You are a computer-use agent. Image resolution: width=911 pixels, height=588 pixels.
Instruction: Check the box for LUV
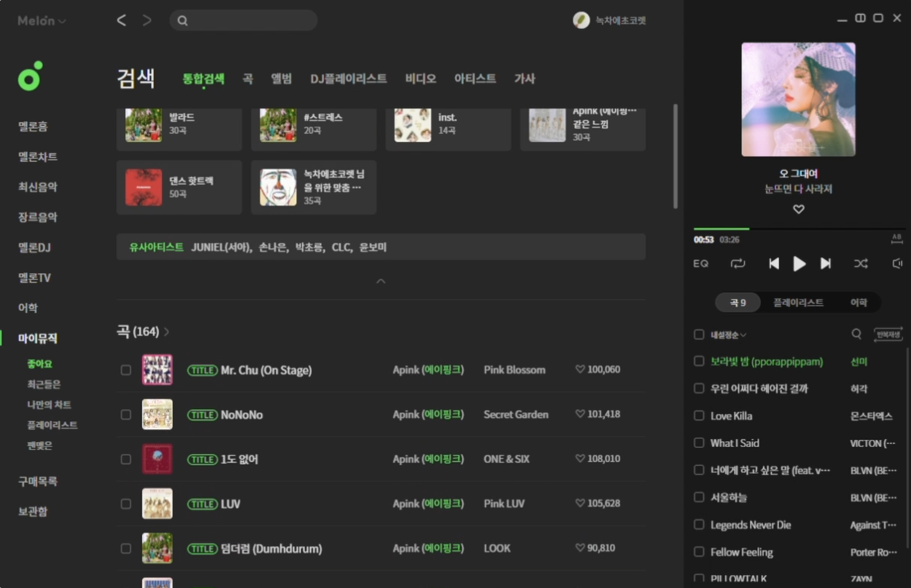(x=126, y=504)
